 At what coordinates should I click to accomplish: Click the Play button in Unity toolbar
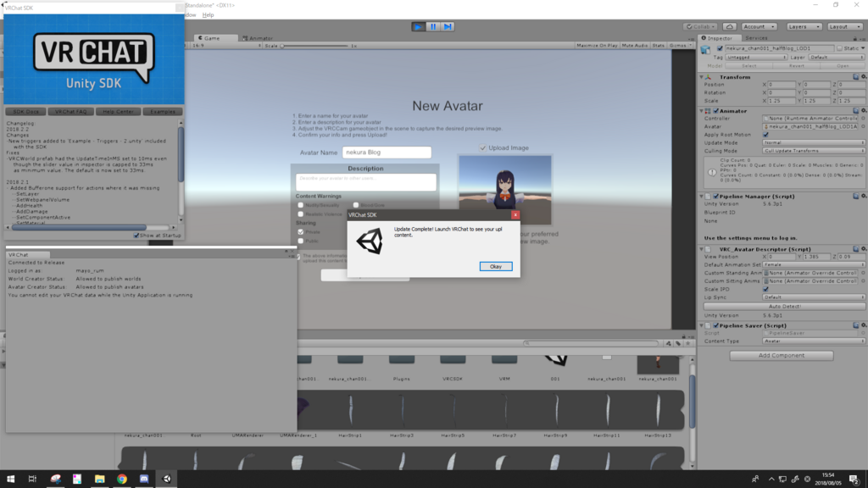[x=419, y=26]
